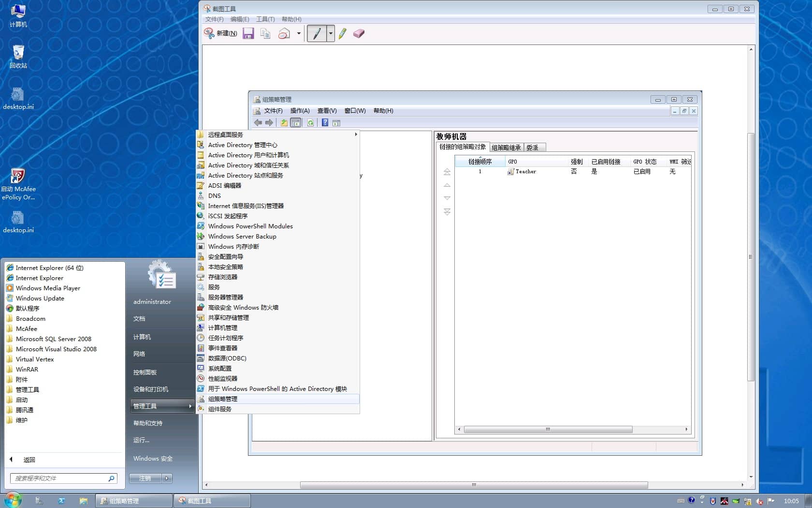Move link to top with double up arrow

(x=447, y=172)
